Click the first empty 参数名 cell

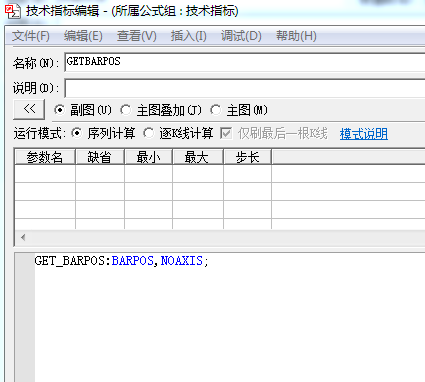45,173
